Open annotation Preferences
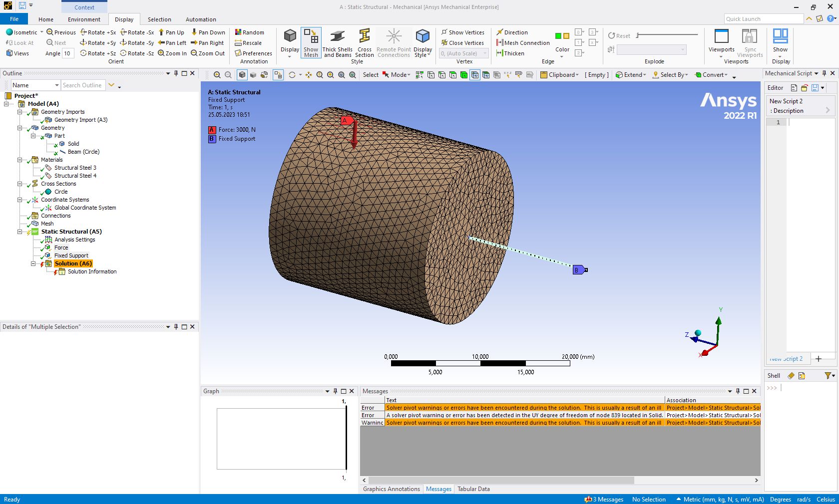 254,53
